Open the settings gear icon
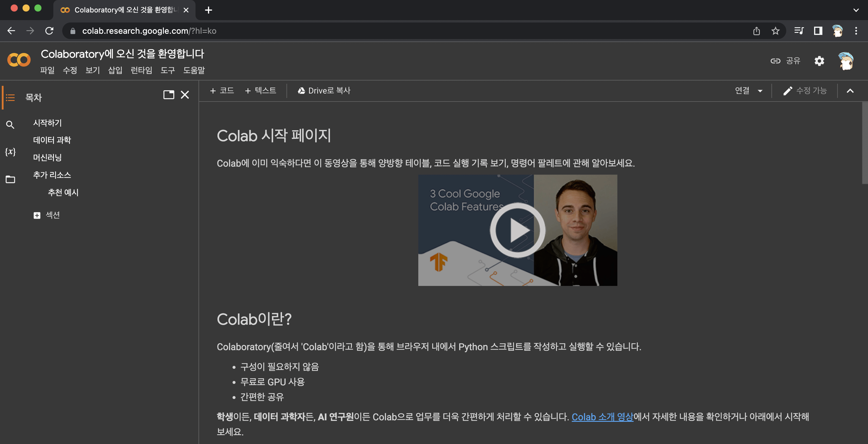Viewport: 868px width, 444px height. [x=819, y=61]
